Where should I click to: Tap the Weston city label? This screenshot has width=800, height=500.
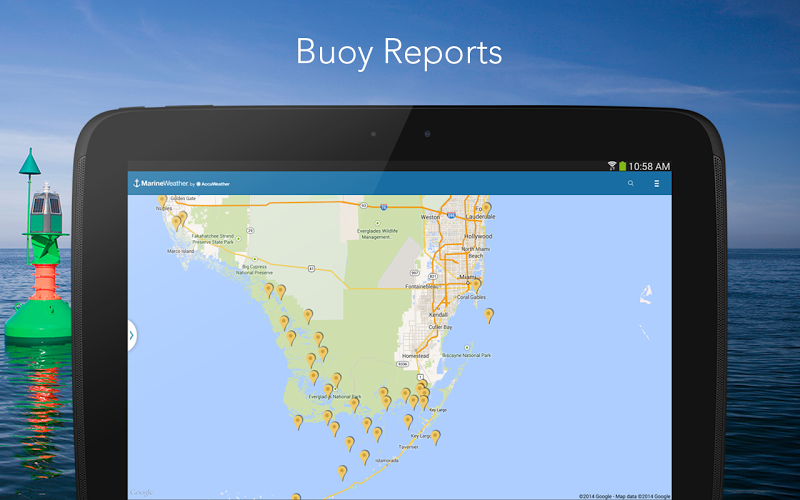pos(430,217)
